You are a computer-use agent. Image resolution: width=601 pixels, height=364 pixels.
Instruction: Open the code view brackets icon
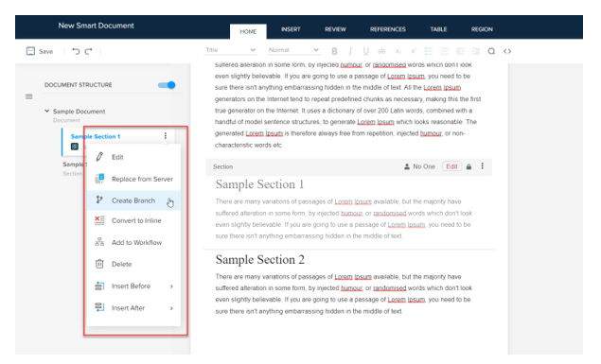pos(507,51)
